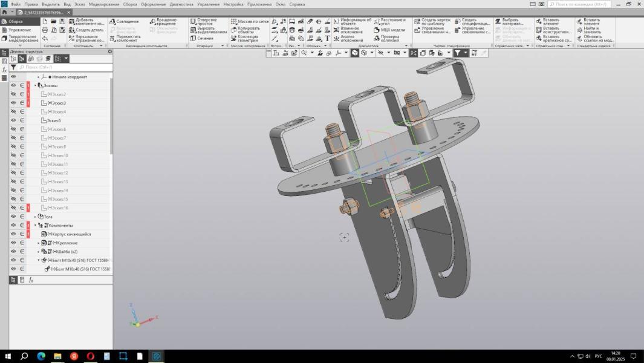Toggle visibility eye of Шайба (x2)
The image size is (644, 363).
tap(13, 251)
